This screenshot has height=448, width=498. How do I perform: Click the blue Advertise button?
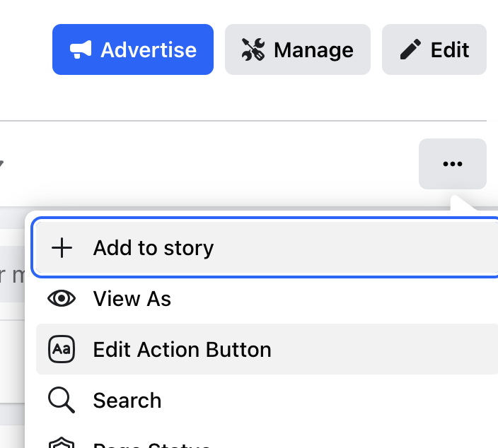click(x=133, y=49)
